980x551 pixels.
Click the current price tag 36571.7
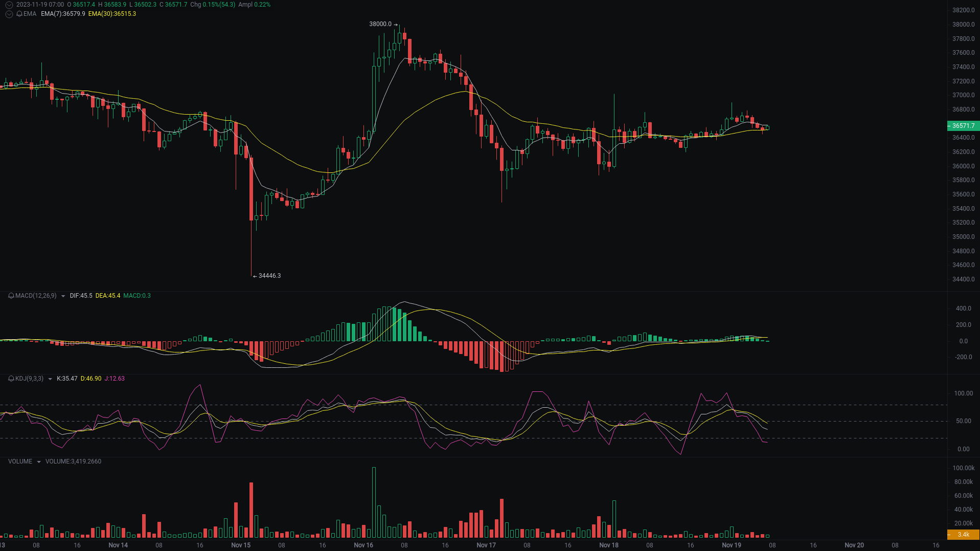pos(963,126)
